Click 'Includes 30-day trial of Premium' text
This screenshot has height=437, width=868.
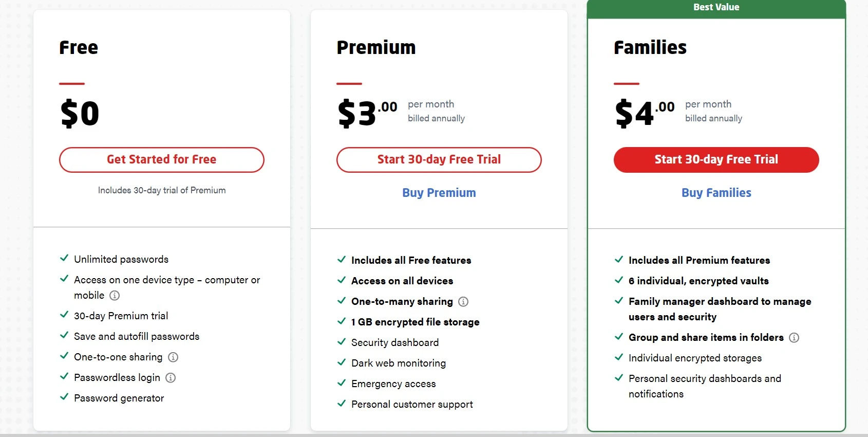[x=162, y=190]
